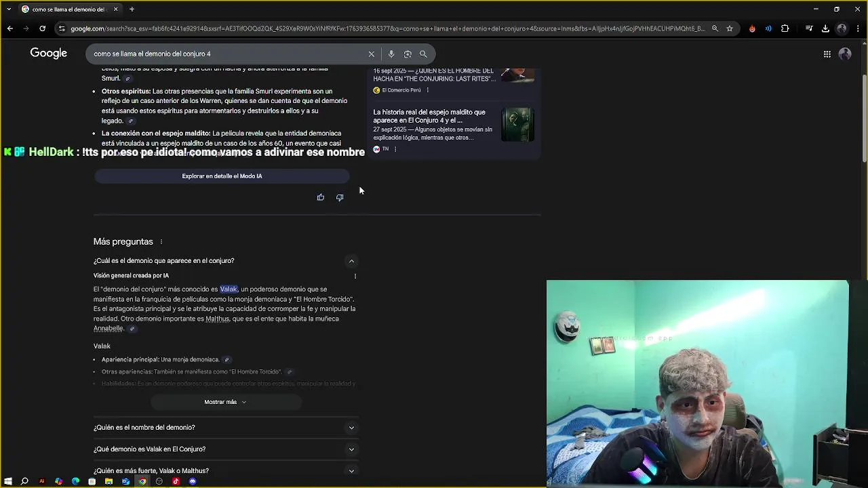Go to the Google logo home link
The image size is (868, 488).
tap(48, 54)
